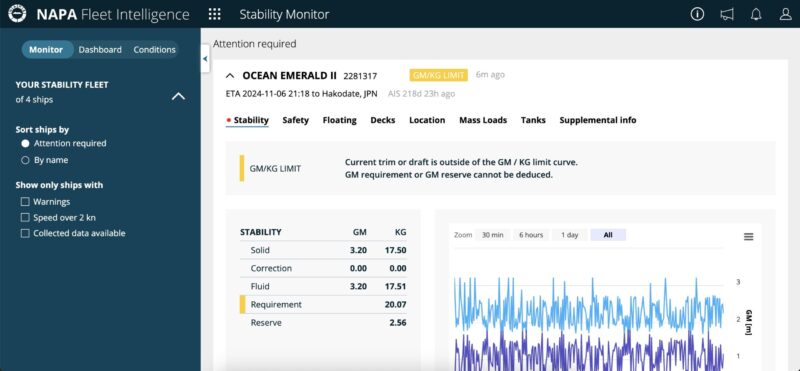The height and width of the screenshot is (371, 800).
Task: Click the NAPA logo icon
Action: coord(17,14)
